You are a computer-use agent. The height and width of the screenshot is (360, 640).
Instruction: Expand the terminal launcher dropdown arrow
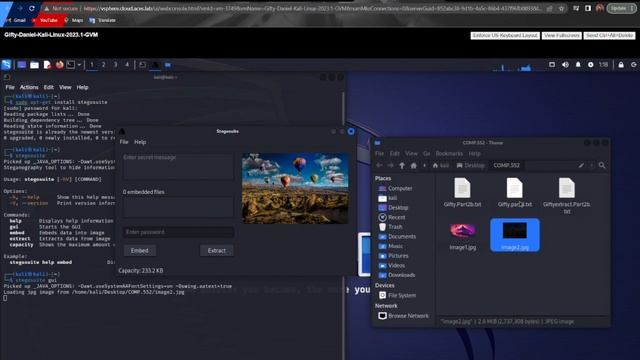pyautogui.click(x=79, y=64)
